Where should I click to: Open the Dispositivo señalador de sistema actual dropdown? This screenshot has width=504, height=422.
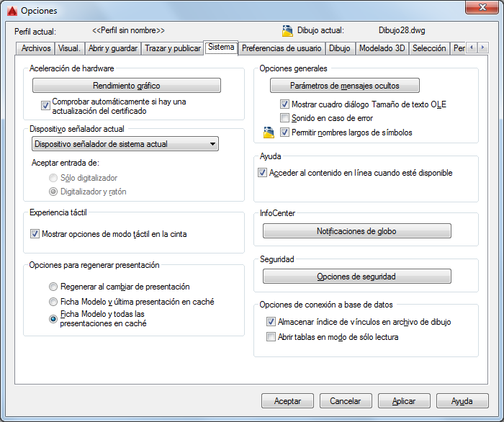[x=125, y=144]
